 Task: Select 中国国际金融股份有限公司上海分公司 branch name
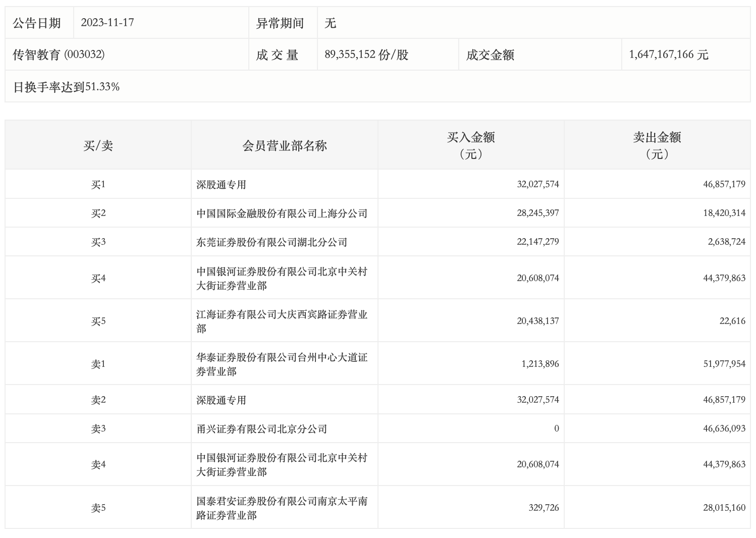click(x=282, y=213)
